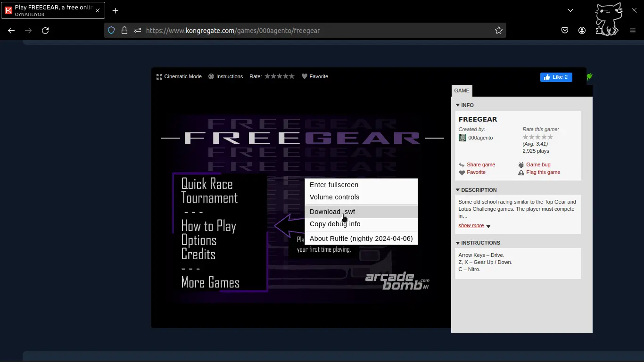The width and height of the screenshot is (644, 362).
Task: View Credits in the game menu
Action: point(198,255)
